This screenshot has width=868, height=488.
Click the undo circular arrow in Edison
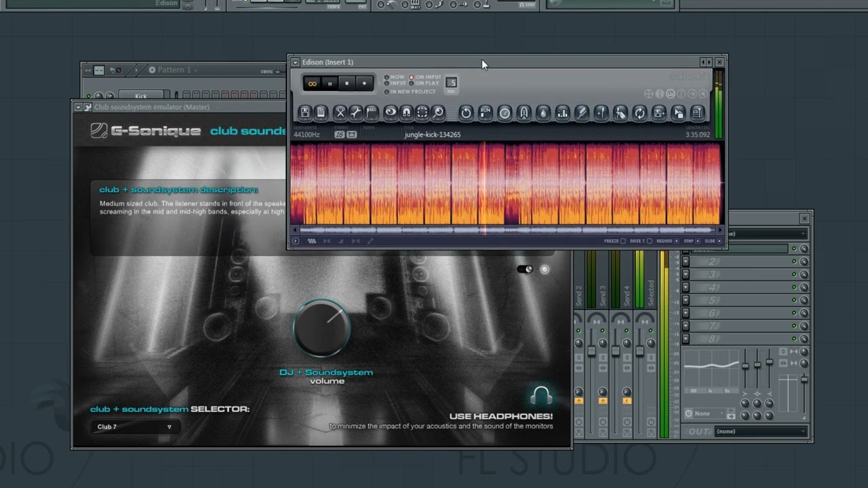[466, 113]
